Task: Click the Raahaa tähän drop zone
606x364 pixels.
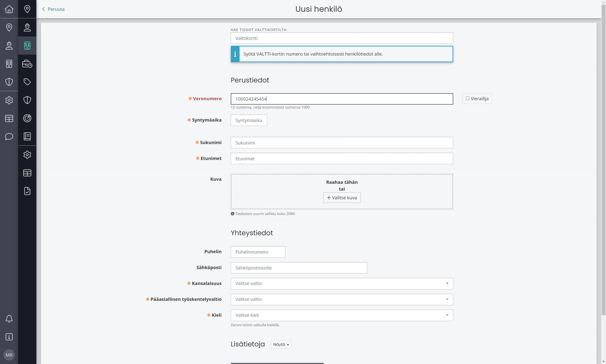Action: (x=342, y=192)
